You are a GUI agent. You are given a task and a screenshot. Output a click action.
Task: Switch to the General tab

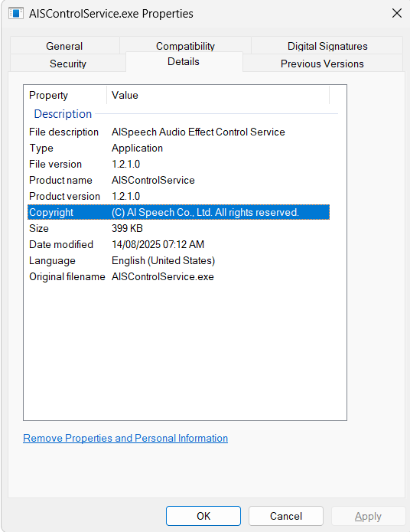[x=64, y=46]
